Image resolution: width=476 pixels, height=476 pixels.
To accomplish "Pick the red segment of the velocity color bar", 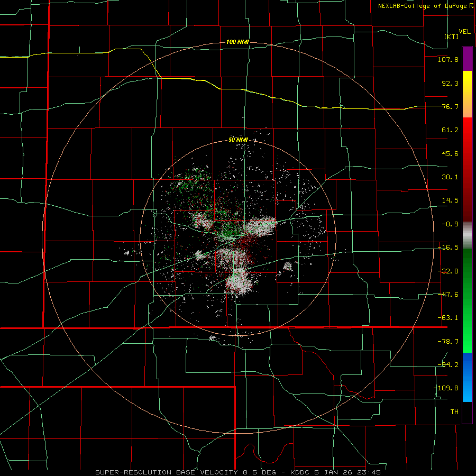I will [467, 169].
